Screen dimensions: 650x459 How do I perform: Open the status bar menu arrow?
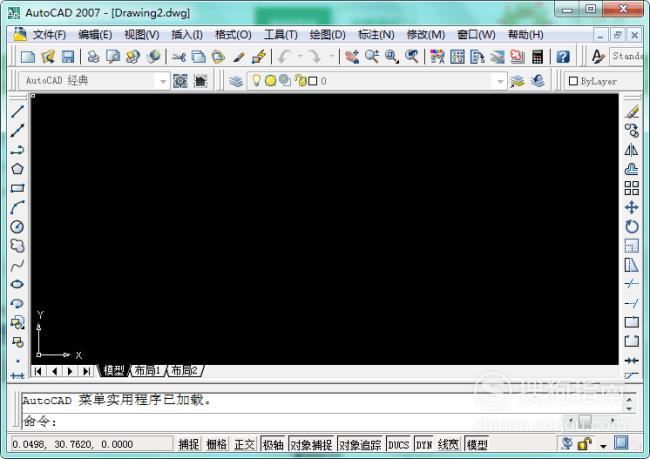pyautogui.click(x=603, y=446)
